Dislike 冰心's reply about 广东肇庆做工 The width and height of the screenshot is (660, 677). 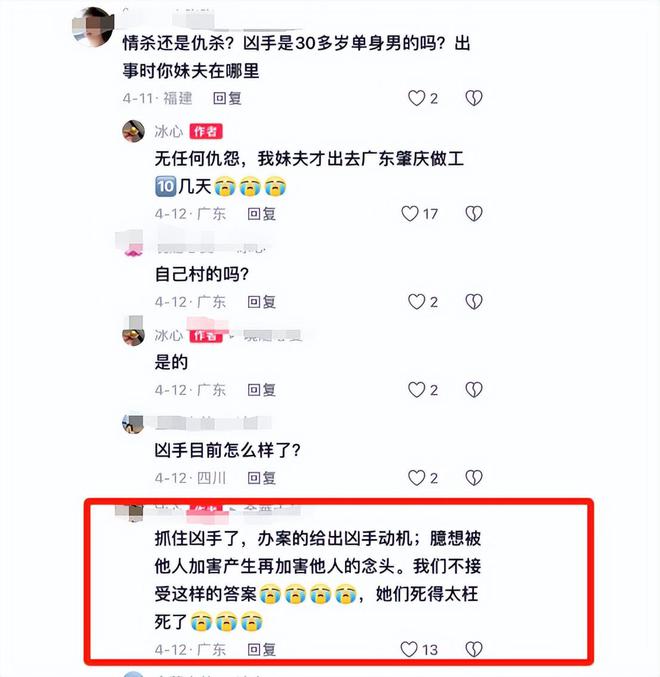point(474,214)
